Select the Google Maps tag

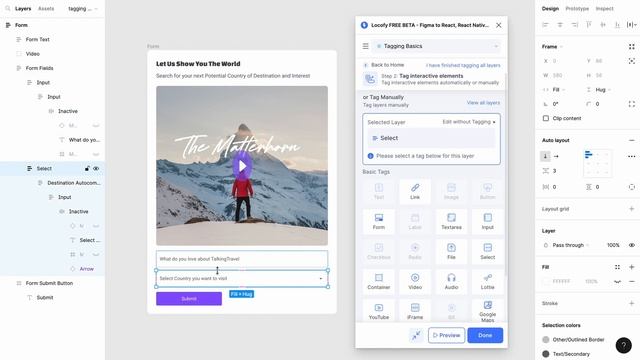coord(487,311)
